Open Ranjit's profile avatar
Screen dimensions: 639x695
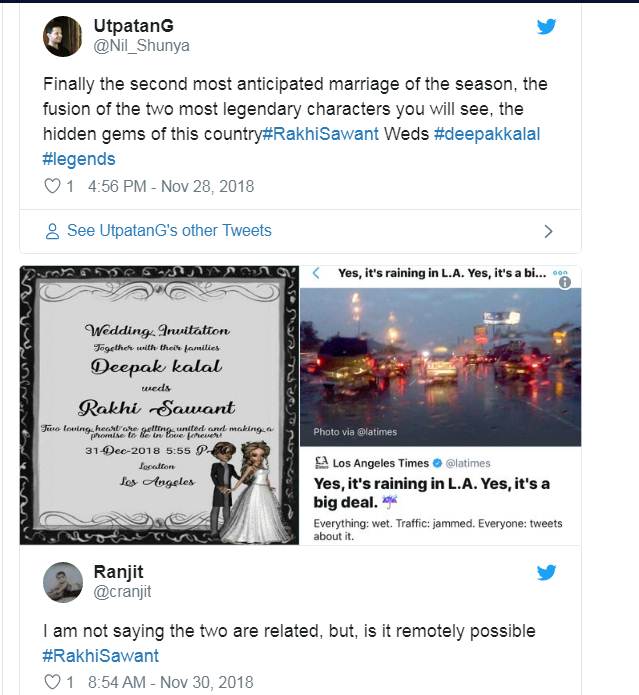pyautogui.click(x=62, y=582)
